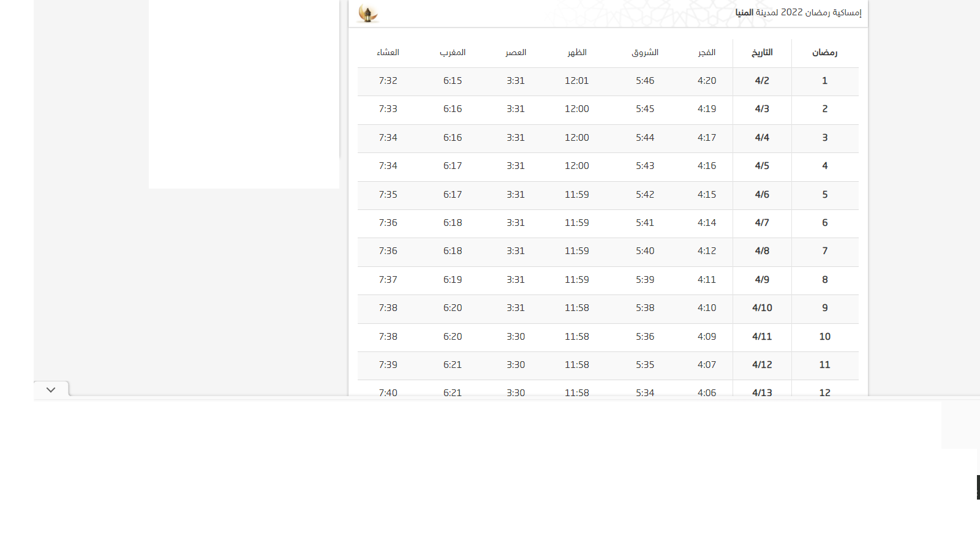Select the row dated 4/2
This screenshot has width=980, height=551.
click(x=762, y=81)
